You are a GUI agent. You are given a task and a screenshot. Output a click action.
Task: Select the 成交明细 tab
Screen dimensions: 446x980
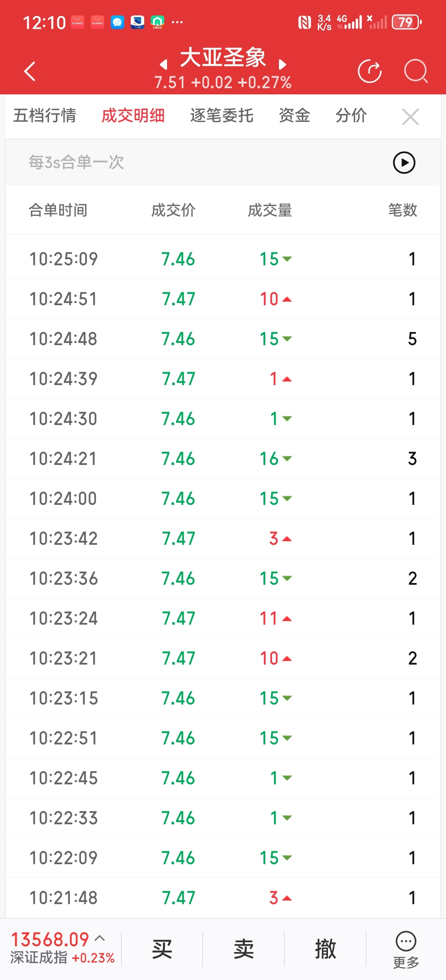point(133,116)
